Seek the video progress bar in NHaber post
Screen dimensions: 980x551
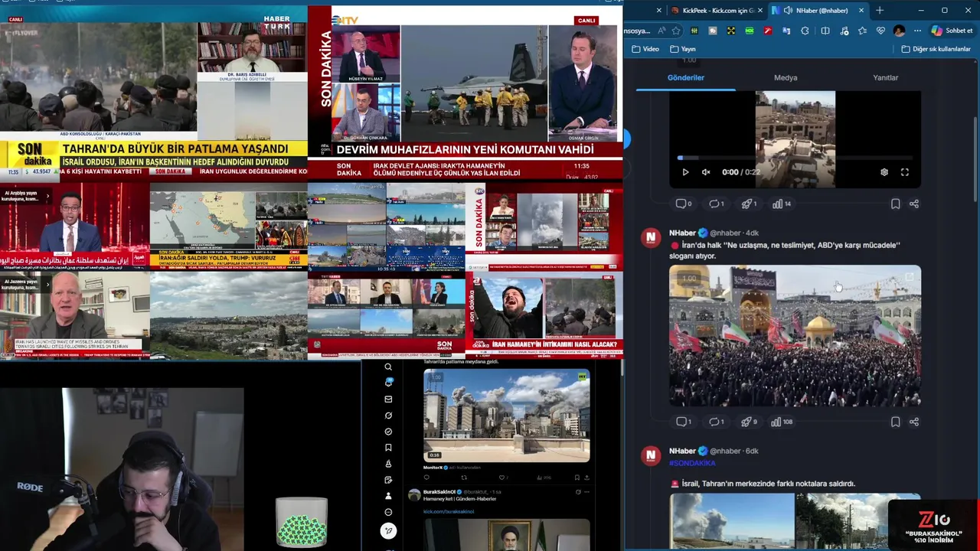[x=795, y=158]
